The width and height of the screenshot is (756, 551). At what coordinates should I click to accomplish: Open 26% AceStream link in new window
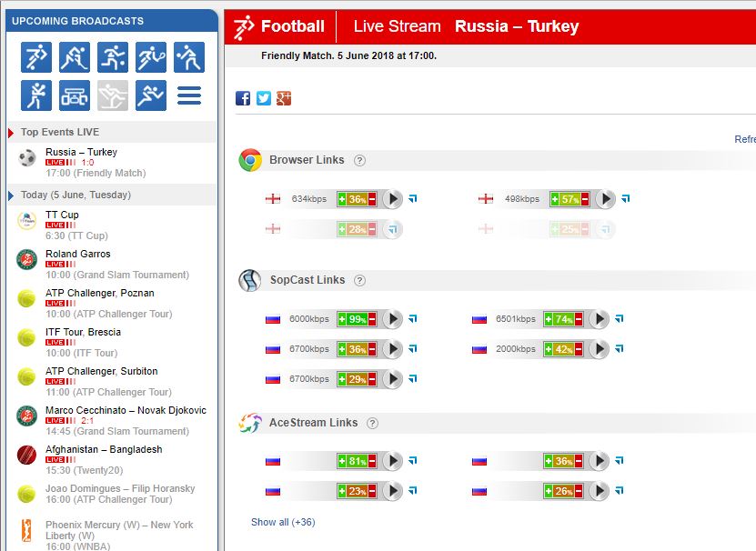[619, 490]
